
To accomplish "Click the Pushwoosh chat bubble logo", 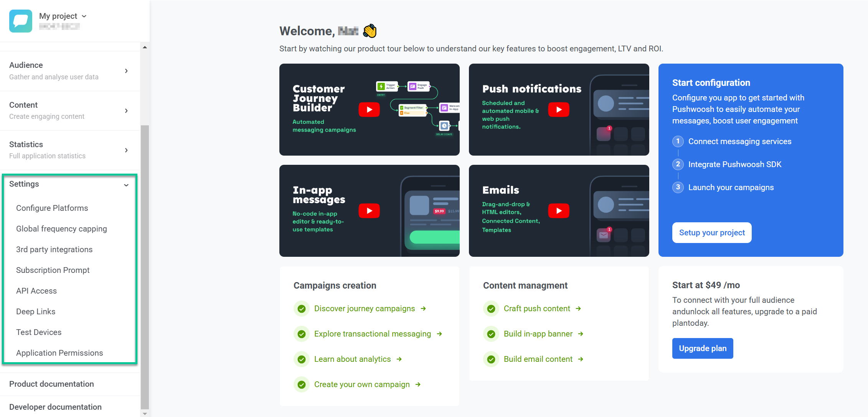I will [x=21, y=21].
